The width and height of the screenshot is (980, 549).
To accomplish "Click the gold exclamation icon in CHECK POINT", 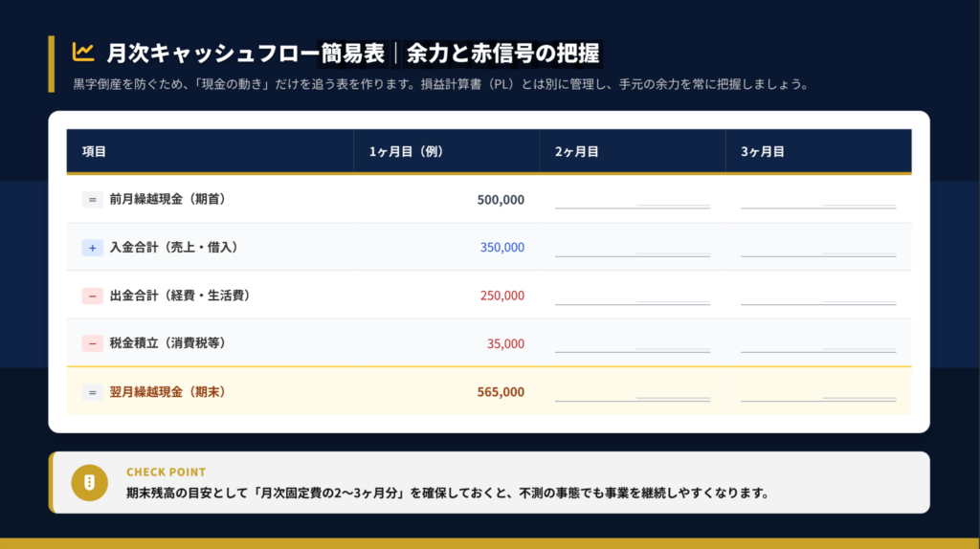I will click(x=90, y=481).
